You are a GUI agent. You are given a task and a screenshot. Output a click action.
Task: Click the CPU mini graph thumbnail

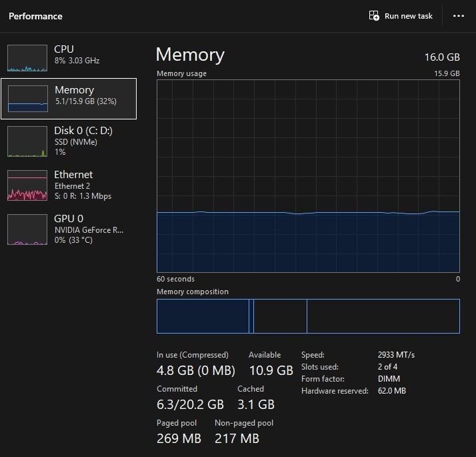coord(27,58)
